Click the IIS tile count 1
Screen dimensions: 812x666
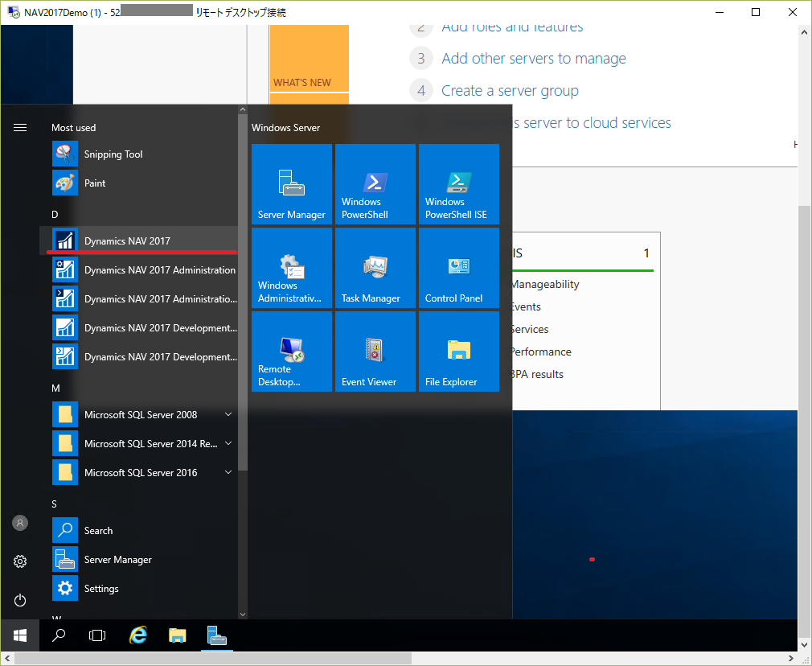(646, 253)
